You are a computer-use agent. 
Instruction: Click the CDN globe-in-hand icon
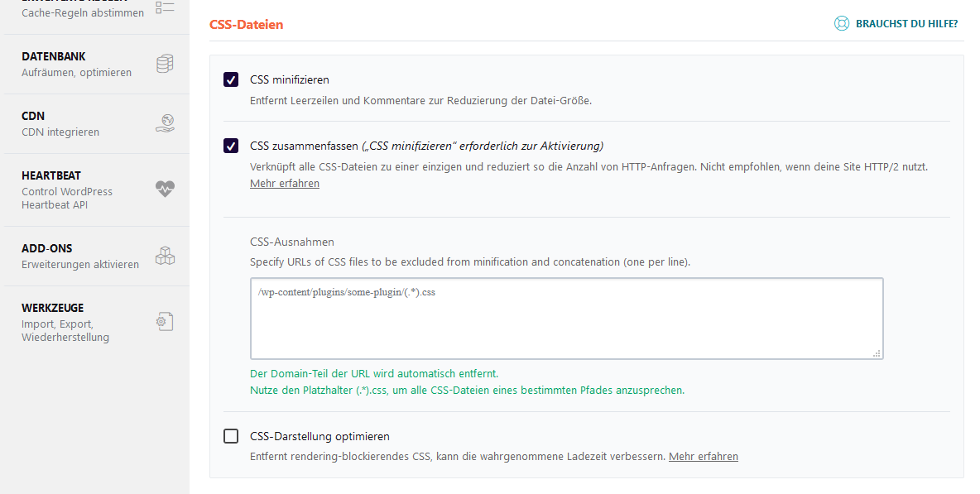click(165, 123)
